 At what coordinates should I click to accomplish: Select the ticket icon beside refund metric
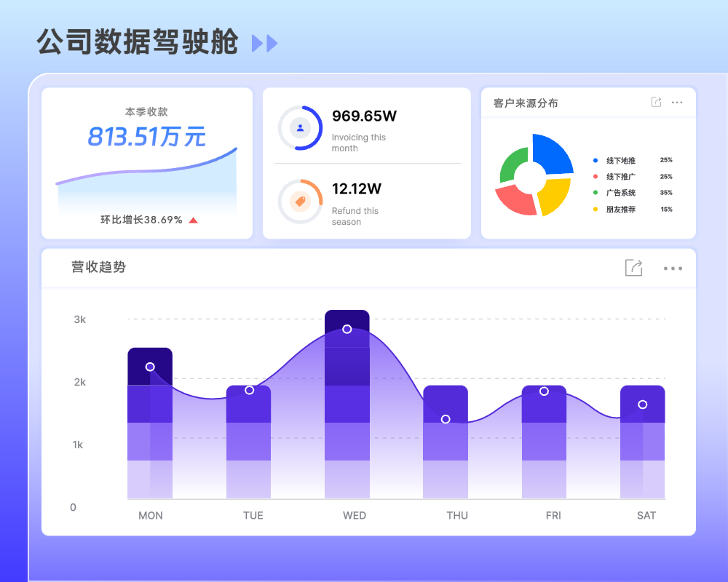pos(300,202)
